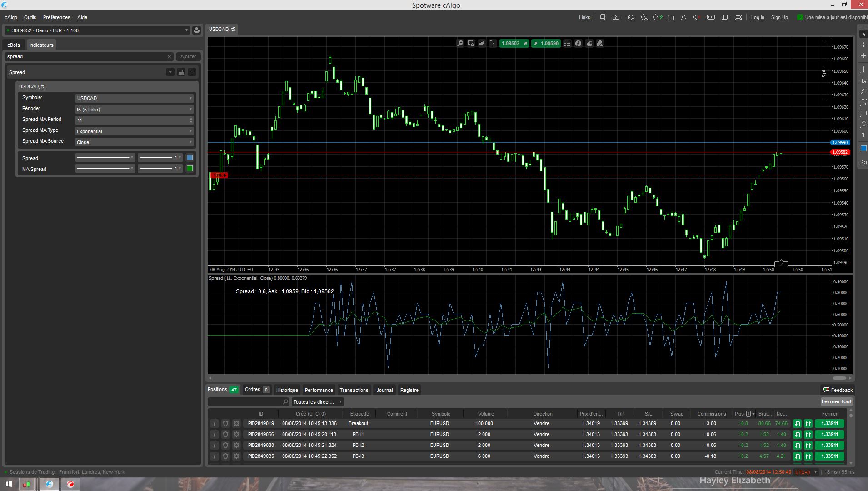868x491 pixels.
Task: Click the Spread MA Period input field
Action: (x=134, y=120)
